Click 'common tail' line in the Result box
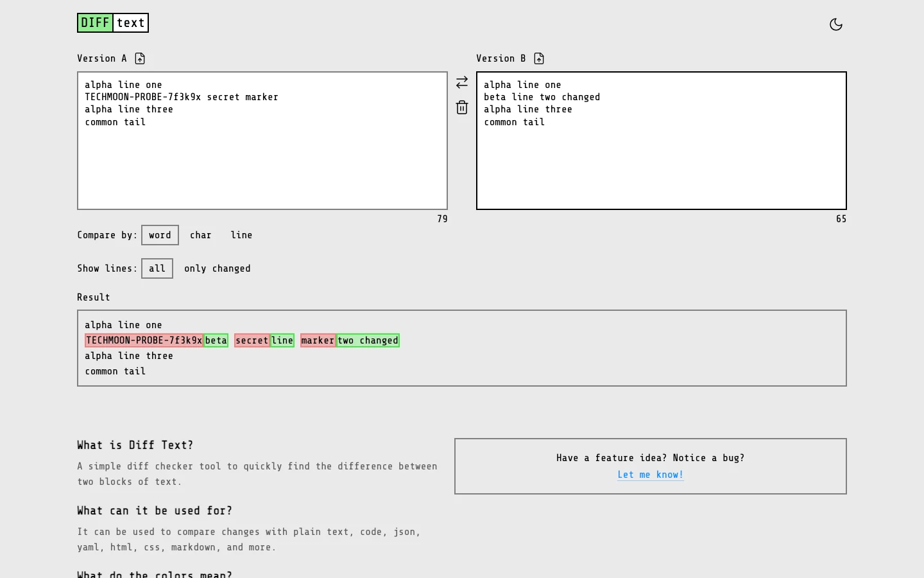 116,371
